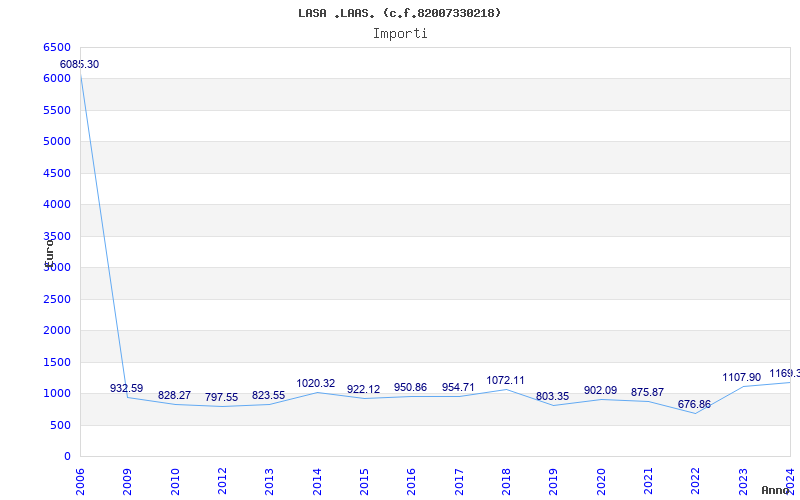Select the y-axis value 500

click(60, 426)
